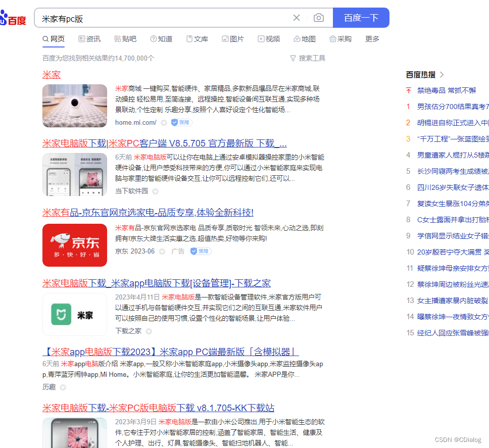Click green 米家 app logo thumbnail

(x=75, y=314)
